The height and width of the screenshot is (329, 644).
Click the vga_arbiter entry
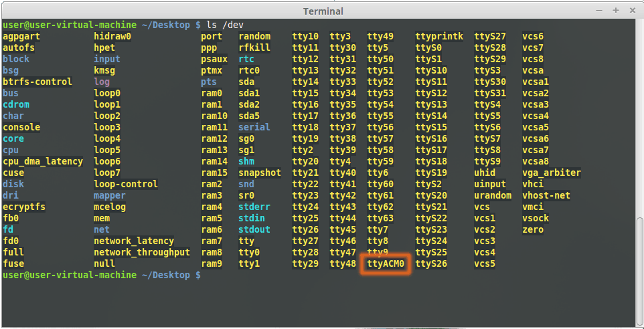[x=552, y=173]
